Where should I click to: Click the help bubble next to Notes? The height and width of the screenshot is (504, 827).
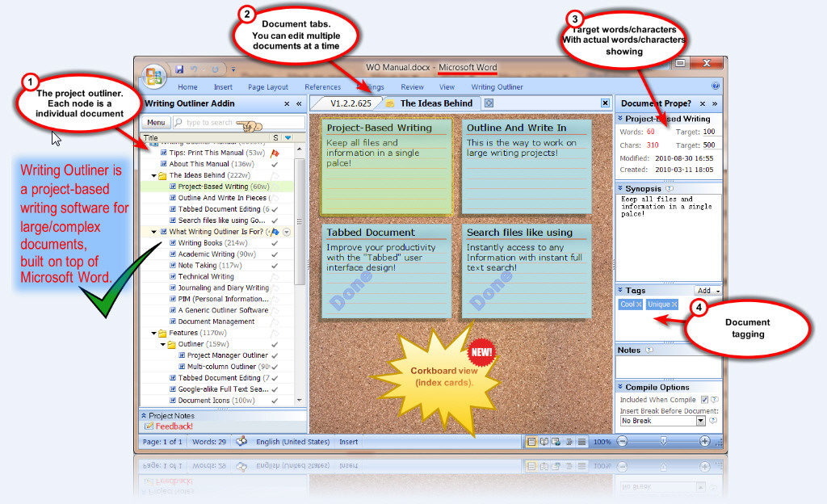point(649,350)
